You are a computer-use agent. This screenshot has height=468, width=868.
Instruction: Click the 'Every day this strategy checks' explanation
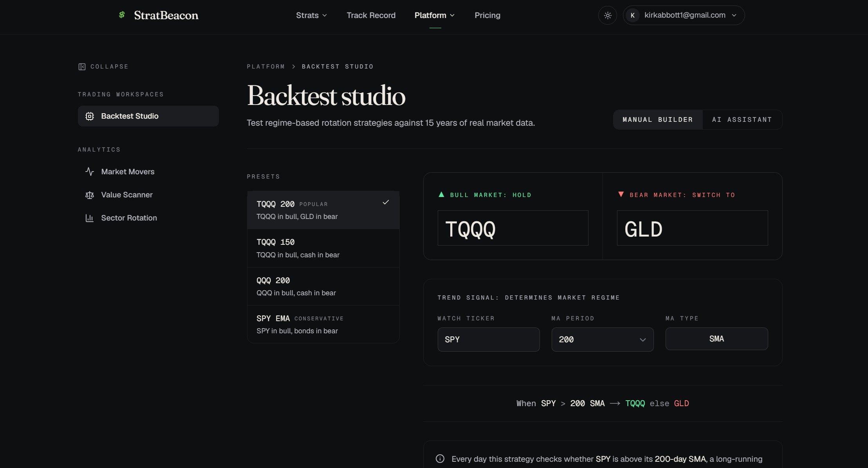[607, 459]
